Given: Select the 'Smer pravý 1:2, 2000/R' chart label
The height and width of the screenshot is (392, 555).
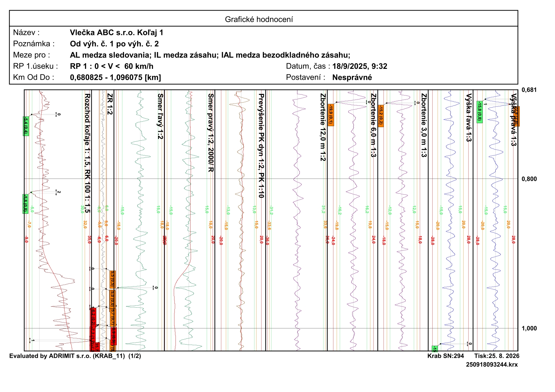Looking at the screenshot, I should [x=211, y=132].
